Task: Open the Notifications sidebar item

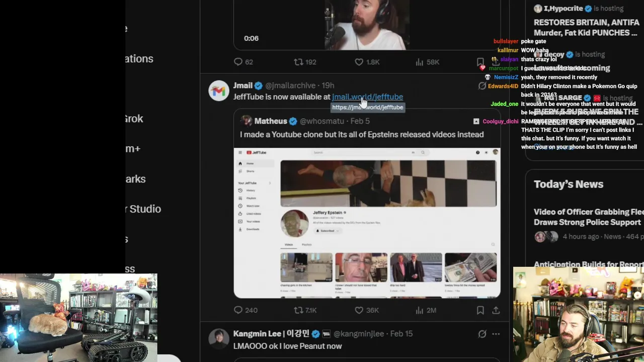Action: pos(139,59)
